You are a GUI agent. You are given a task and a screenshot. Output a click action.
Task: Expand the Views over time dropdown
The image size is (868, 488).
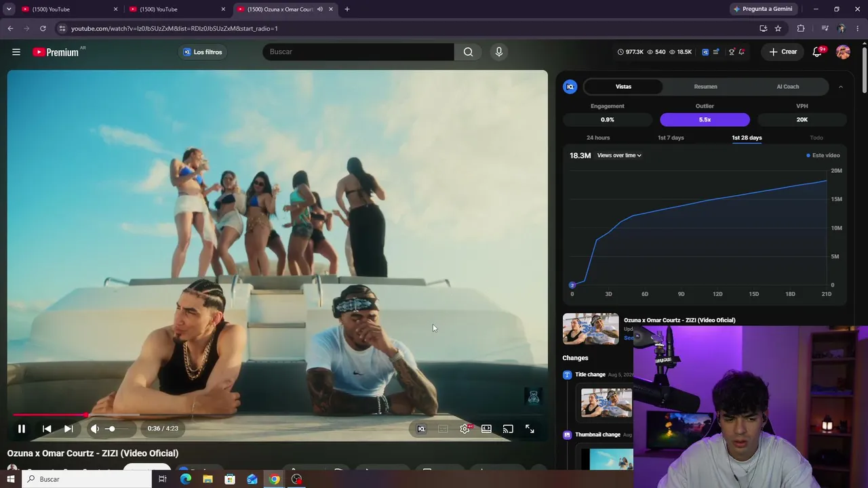click(619, 156)
